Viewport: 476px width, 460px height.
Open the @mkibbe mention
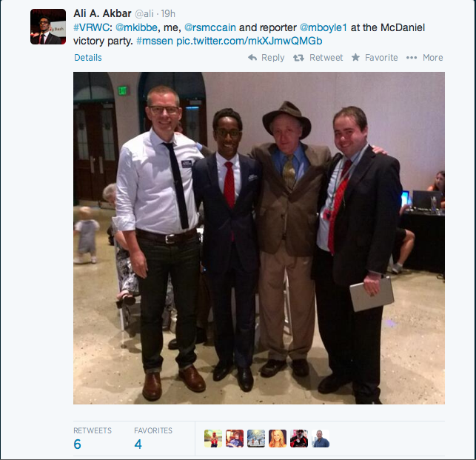click(x=136, y=27)
